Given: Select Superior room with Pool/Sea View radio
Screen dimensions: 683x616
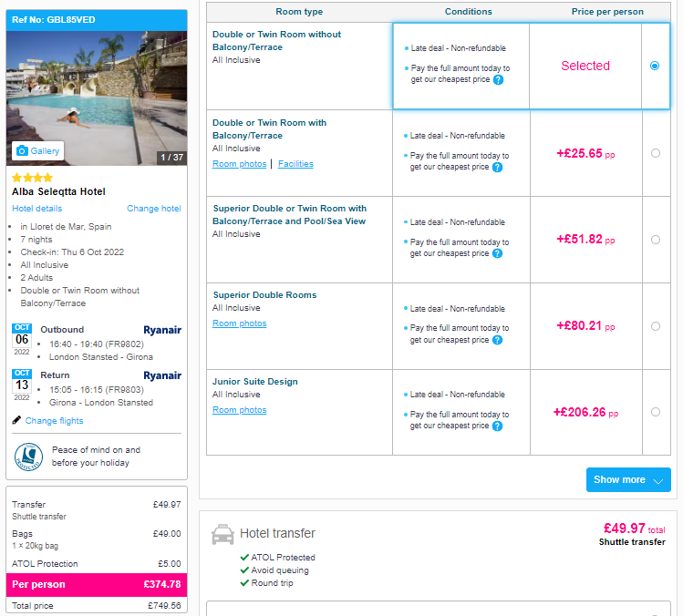Looking at the screenshot, I should pos(655,240).
